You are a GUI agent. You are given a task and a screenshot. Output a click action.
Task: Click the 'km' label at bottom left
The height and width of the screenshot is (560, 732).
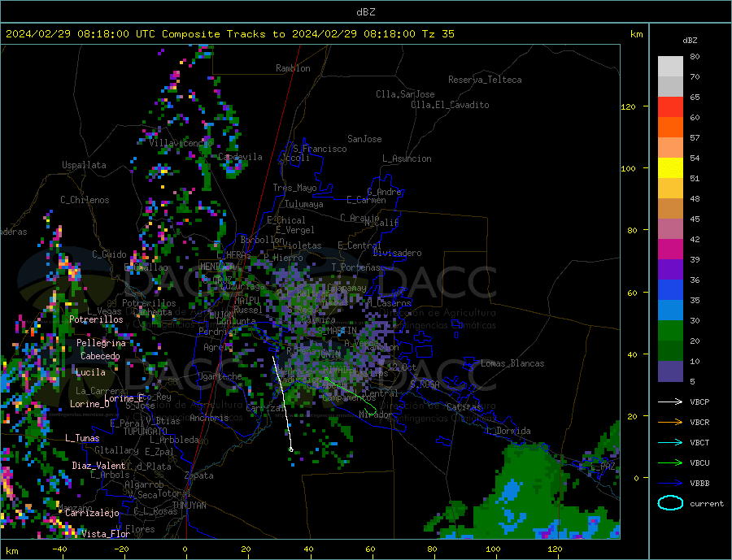[12, 551]
